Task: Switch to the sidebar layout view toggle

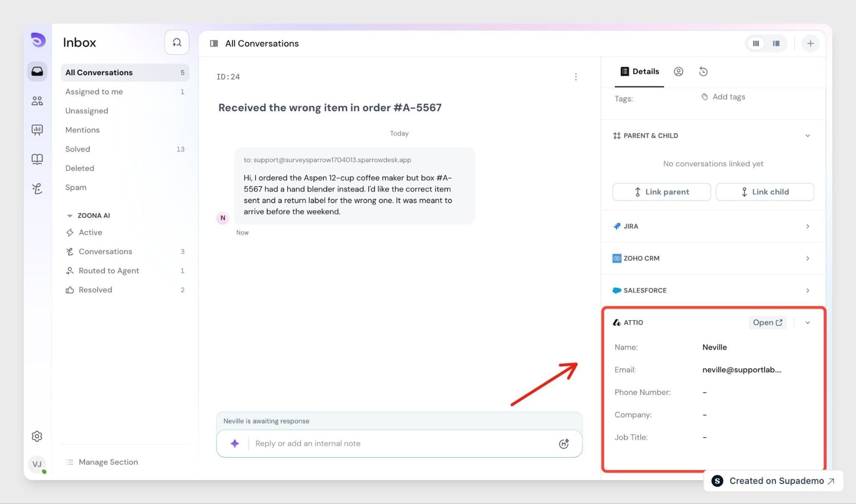Action: (776, 43)
